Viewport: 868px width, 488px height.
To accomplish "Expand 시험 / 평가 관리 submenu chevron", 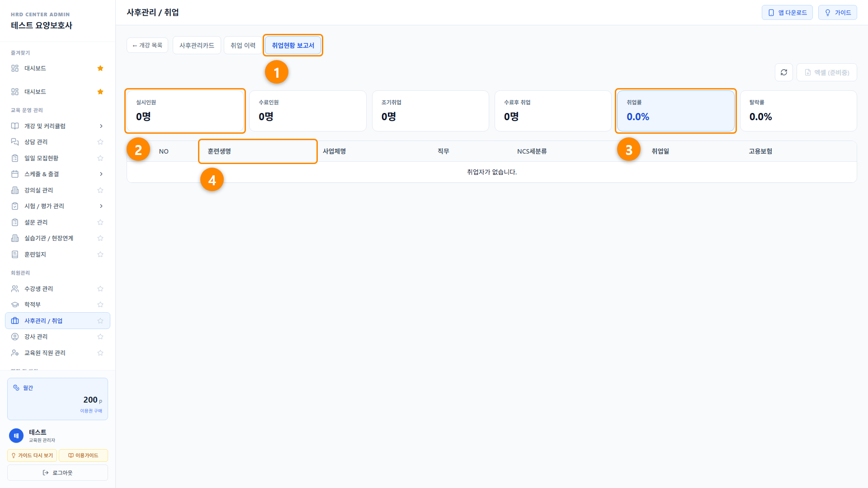I will click(x=101, y=206).
